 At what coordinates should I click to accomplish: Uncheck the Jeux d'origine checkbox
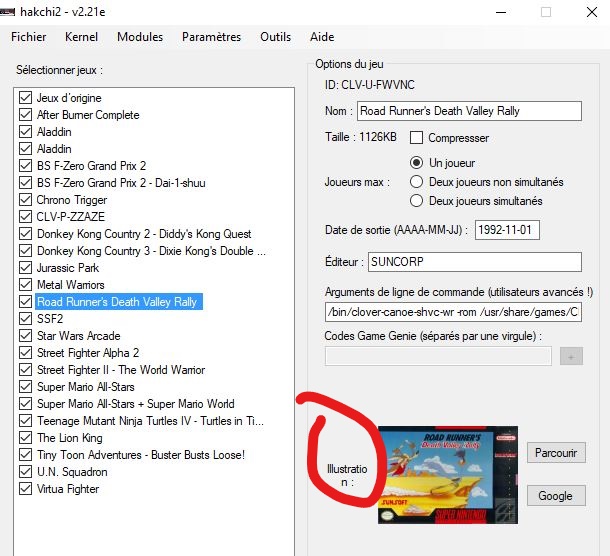click(x=25, y=98)
